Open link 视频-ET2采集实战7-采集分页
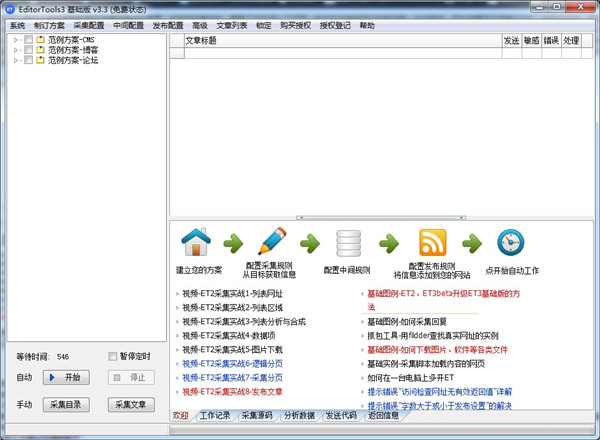 coord(232,378)
